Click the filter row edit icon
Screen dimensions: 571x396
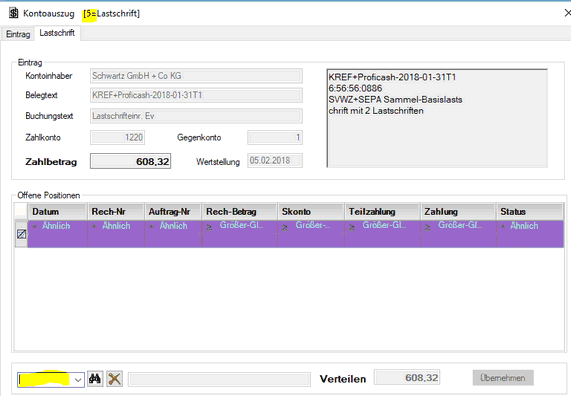pos(21,234)
